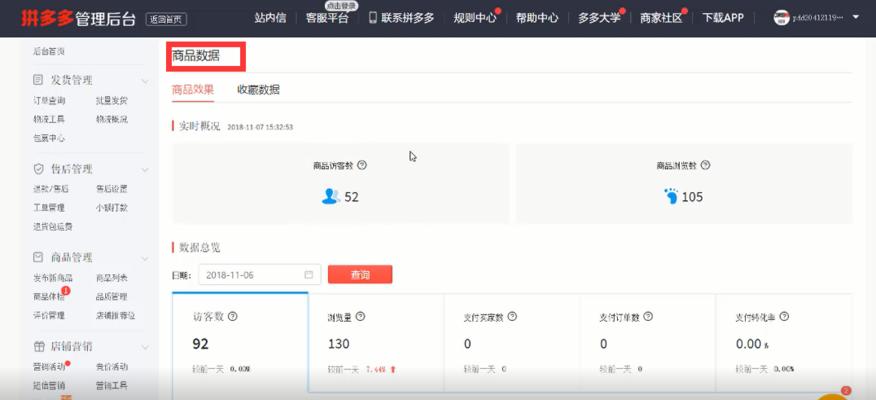Viewport: 876px width, 400px height.
Task: Open 评价管理 in the sidebar
Action: pos(49,315)
